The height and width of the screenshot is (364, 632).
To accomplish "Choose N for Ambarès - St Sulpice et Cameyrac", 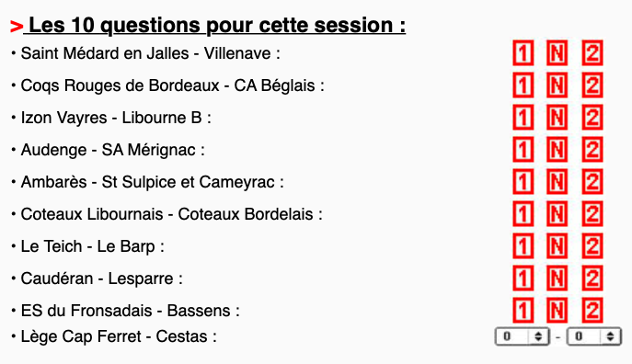I will [x=557, y=182].
